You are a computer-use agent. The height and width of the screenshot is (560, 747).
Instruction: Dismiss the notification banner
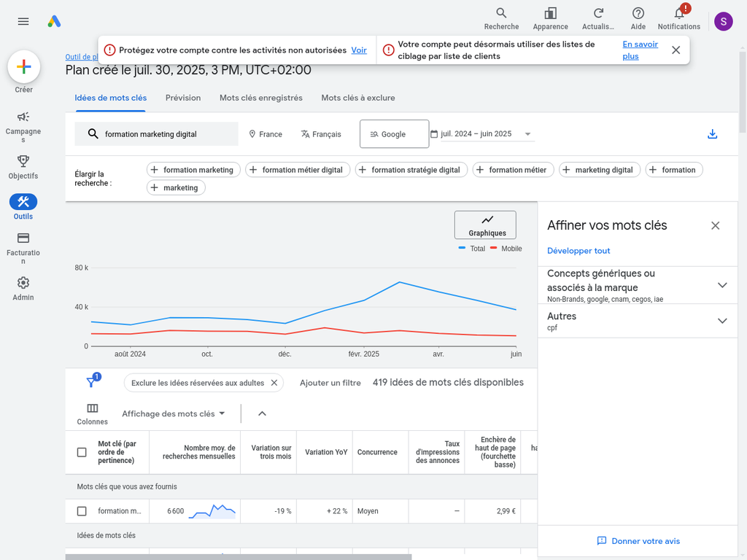[676, 50]
